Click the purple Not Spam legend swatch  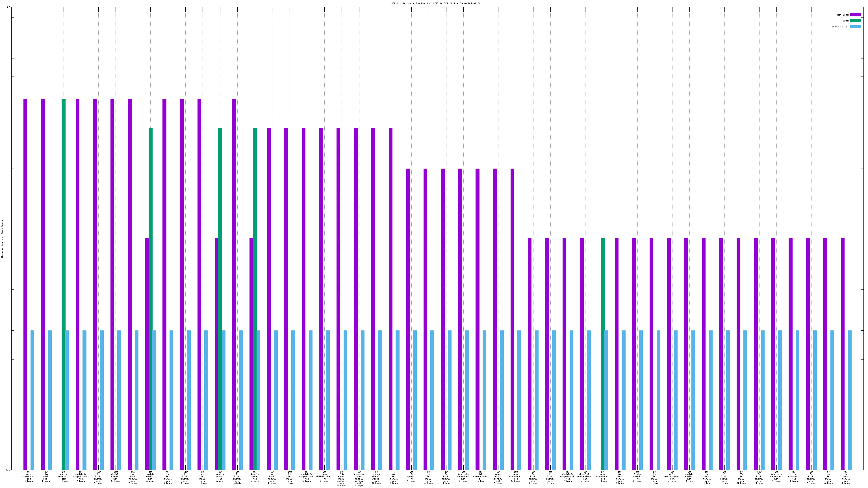click(x=855, y=15)
